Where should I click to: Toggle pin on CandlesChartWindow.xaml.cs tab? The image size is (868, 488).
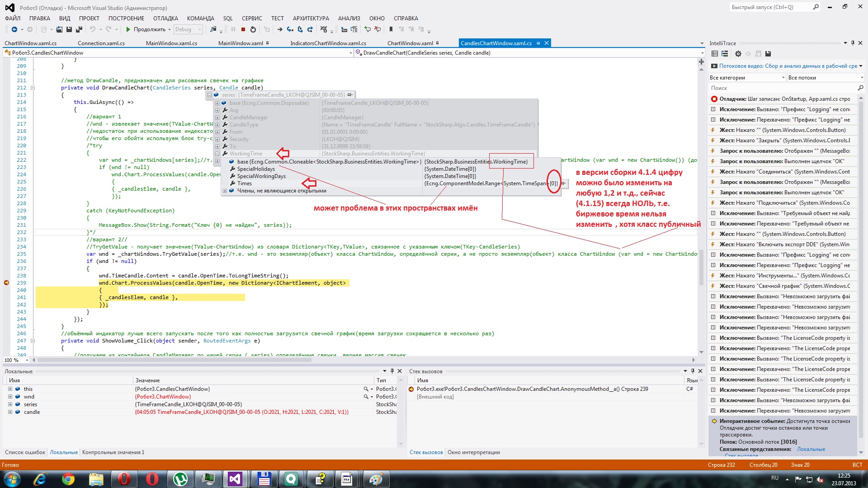(538, 43)
